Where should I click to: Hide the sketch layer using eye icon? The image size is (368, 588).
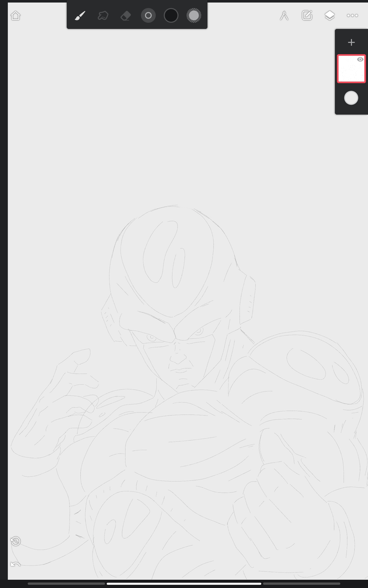pos(360,59)
